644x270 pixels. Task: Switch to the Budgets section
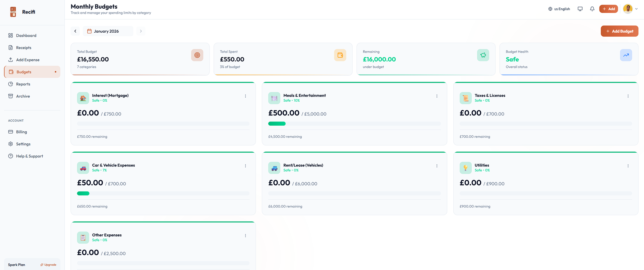24,72
